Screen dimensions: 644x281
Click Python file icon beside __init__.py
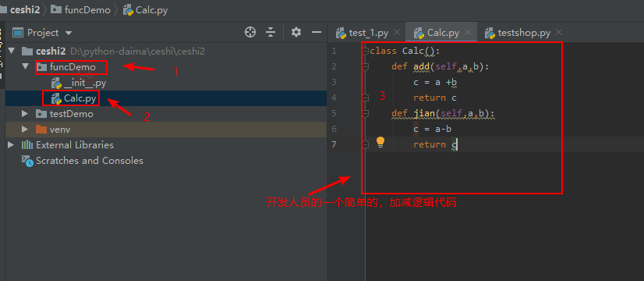click(x=56, y=83)
